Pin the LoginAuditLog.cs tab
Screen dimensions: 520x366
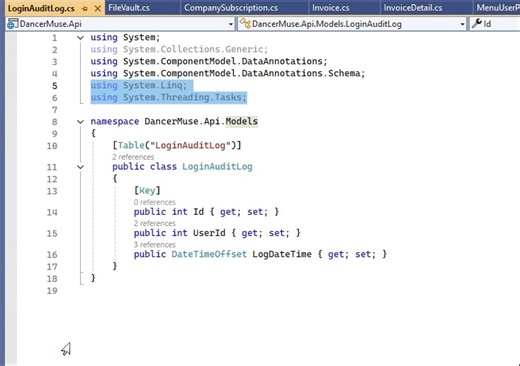tap(85, 9)
